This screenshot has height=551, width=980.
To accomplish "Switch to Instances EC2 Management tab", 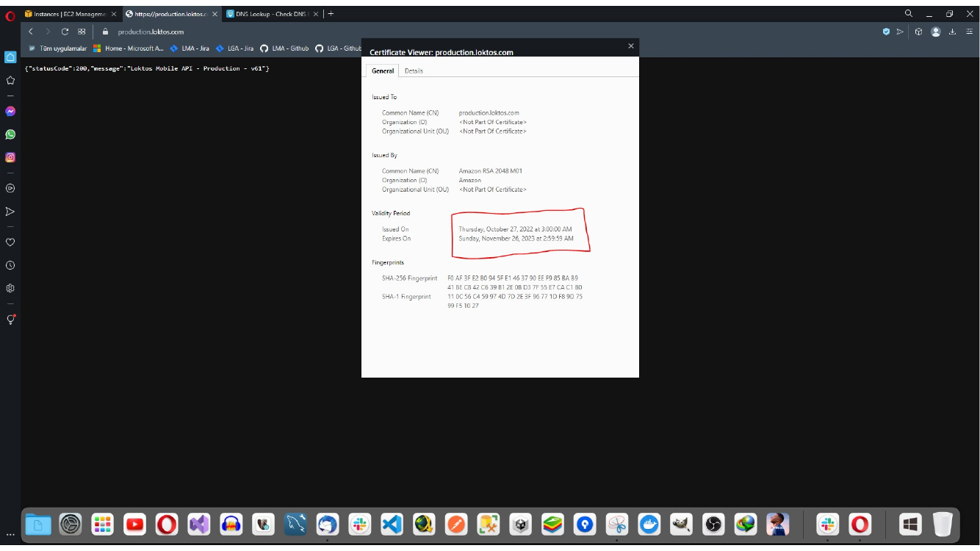I will [71, 14].
